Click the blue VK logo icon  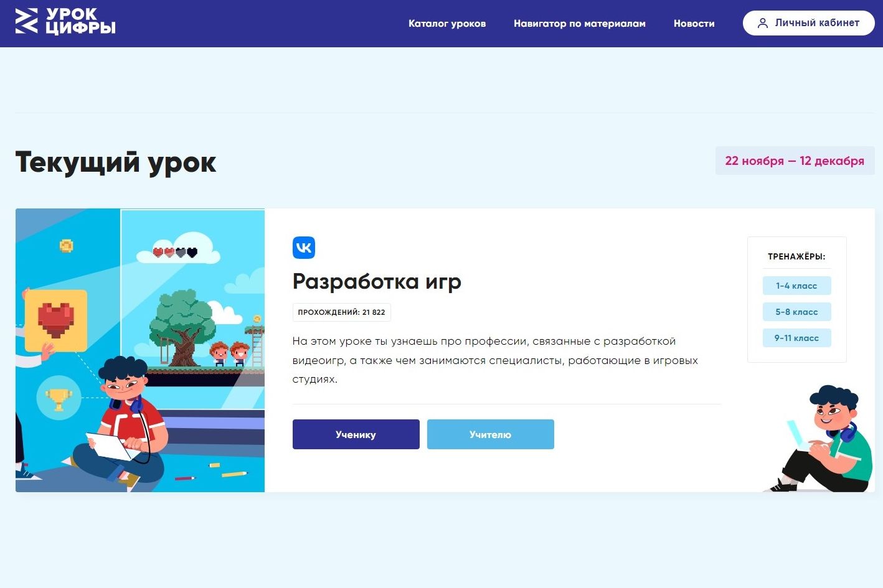[x=304, y=248]
